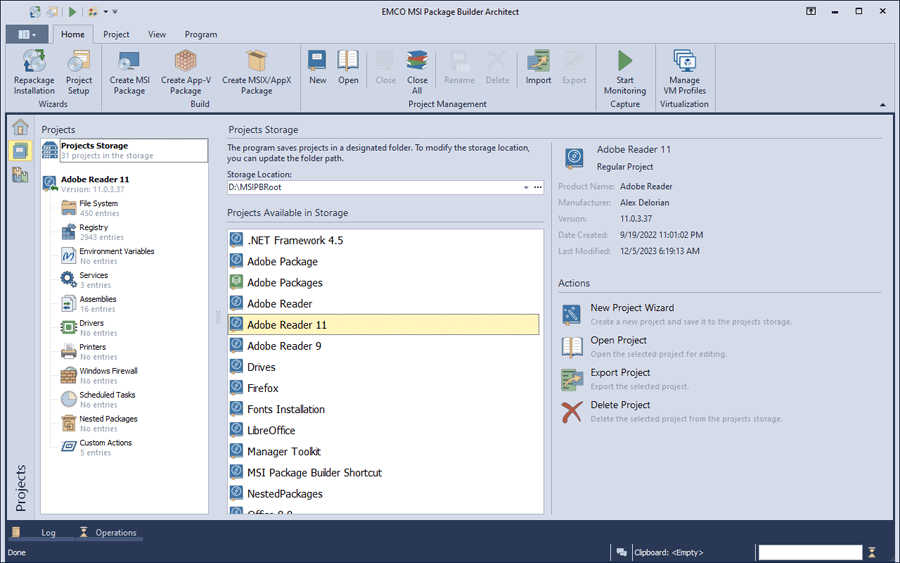The image size is (900, 563).
Task: Expand the Storage Location dropdown arrow
Action: (526, 187)
